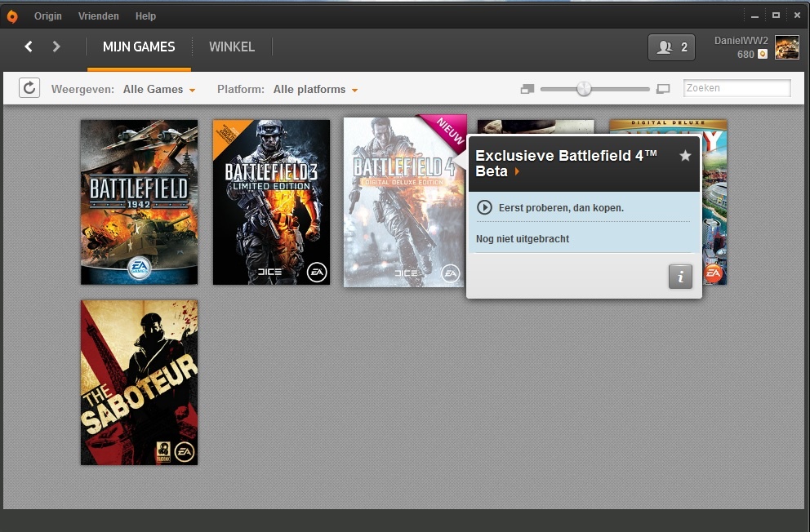Viewport: 810px width, 532px height.
Task: Click the 680 points value
Action: (745, 54)
